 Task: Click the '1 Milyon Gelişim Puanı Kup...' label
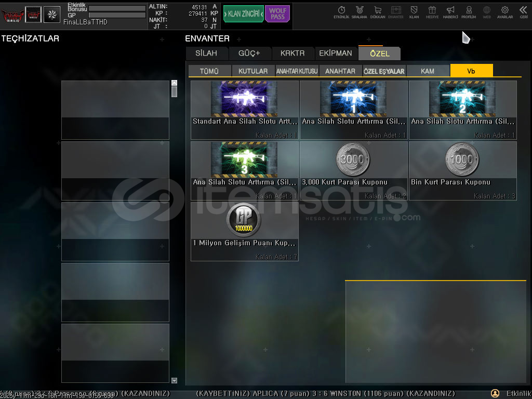point(244,243)
